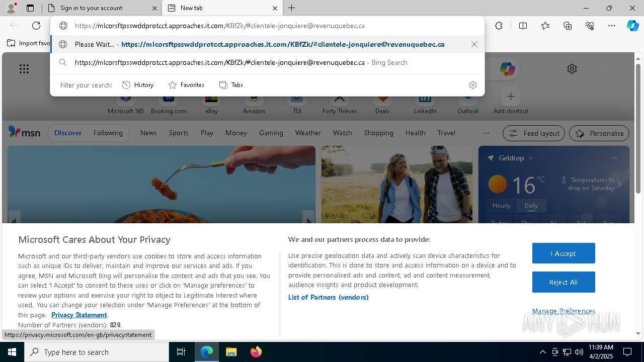Remove the 'Please Wait...' suggestion with X
The width and height of the screenshot is (644, 362).
coord(474,44)
